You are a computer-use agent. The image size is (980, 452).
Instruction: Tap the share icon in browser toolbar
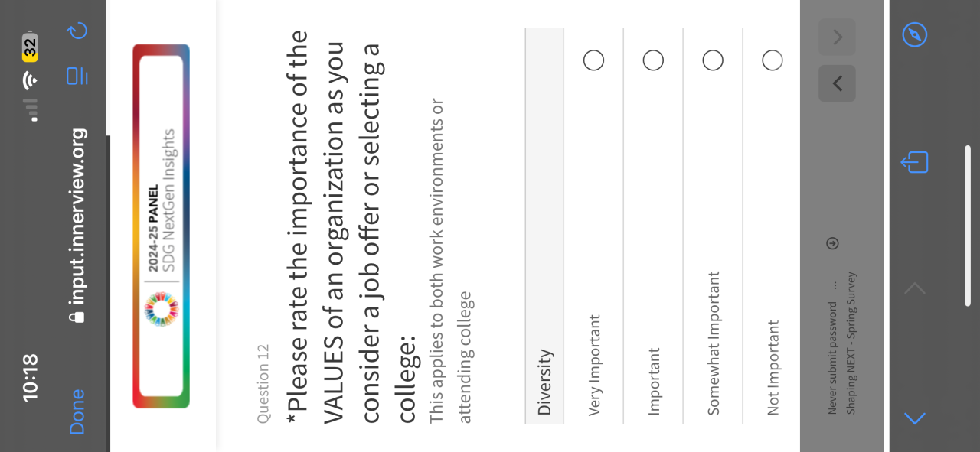point(915,162)
